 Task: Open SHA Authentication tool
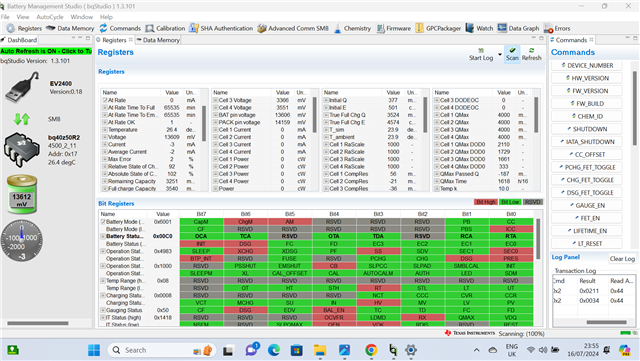221,28
